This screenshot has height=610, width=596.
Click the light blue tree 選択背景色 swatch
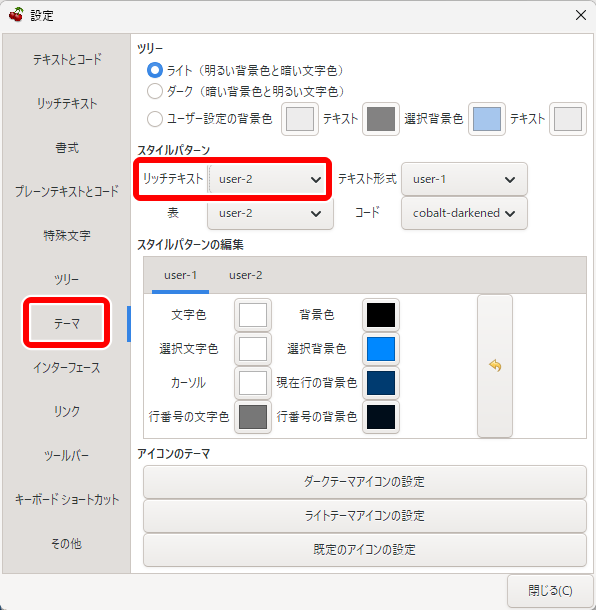pyautogui.click(x=487, y=119)
